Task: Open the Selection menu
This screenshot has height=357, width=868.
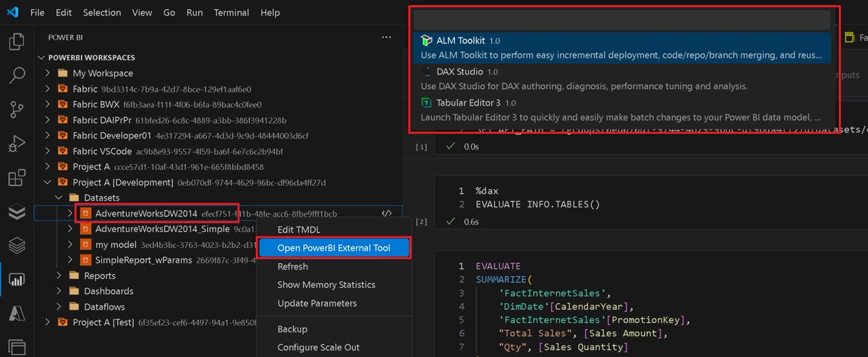Action: [x=102, y=12]
